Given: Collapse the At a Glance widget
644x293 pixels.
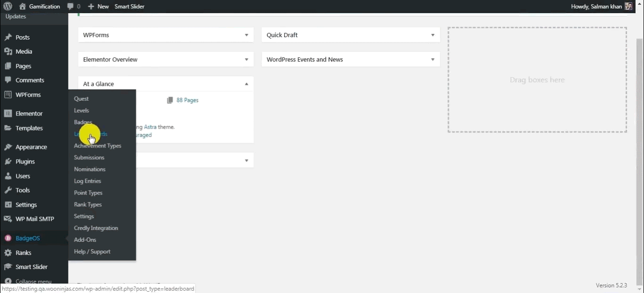Looking at the screenshot, I should pyautogui.click(x=247, y=84).
